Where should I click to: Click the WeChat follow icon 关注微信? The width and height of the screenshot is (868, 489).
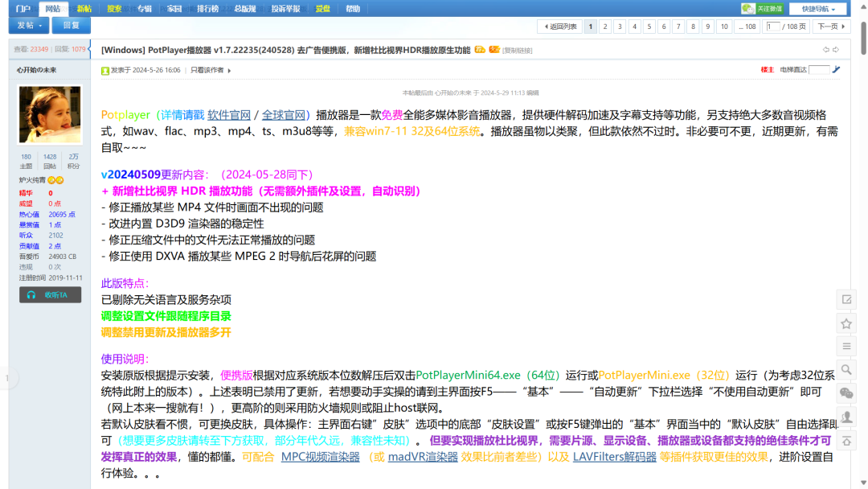(762, 8)
